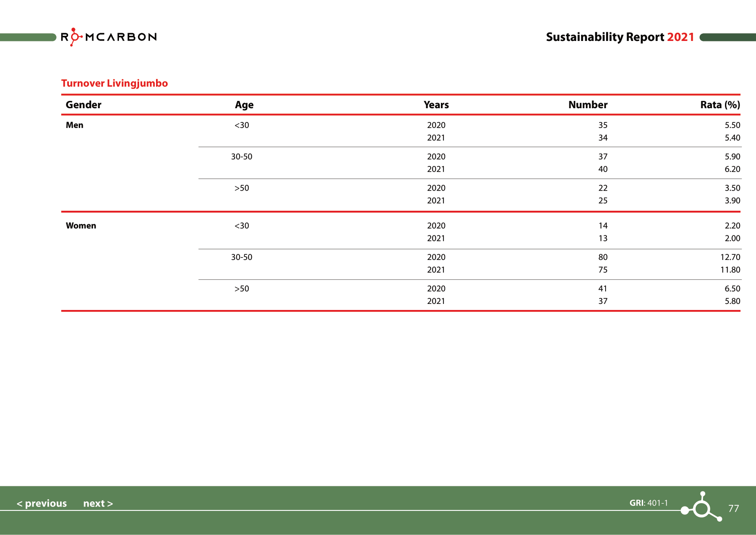Click the red '2021' in the report header

tap(681, 37)
